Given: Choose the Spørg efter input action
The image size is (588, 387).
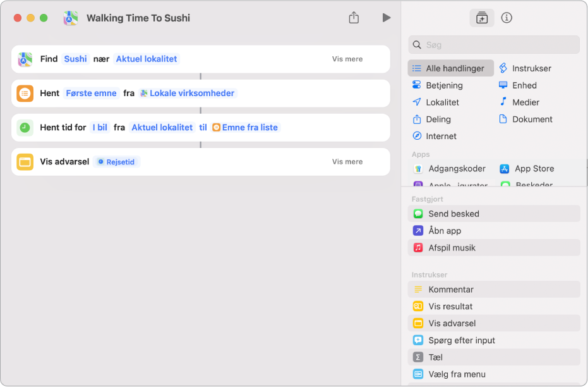Looking at the screenshot, I should 493,340.
